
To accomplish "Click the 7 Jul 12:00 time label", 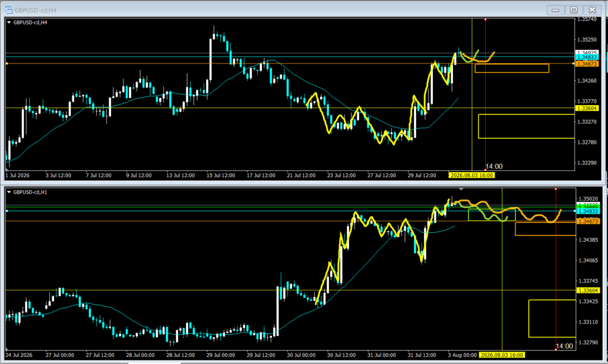I will tap(99, 175).
